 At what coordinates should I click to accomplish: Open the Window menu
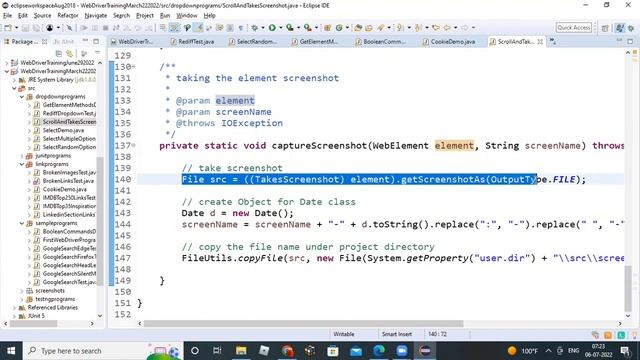pos(187,16)
